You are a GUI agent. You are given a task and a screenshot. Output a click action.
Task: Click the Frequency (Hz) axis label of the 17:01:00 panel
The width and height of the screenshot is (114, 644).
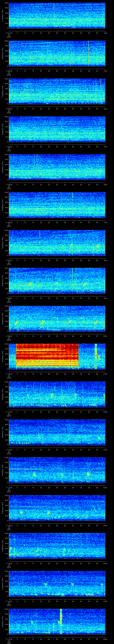3,16
